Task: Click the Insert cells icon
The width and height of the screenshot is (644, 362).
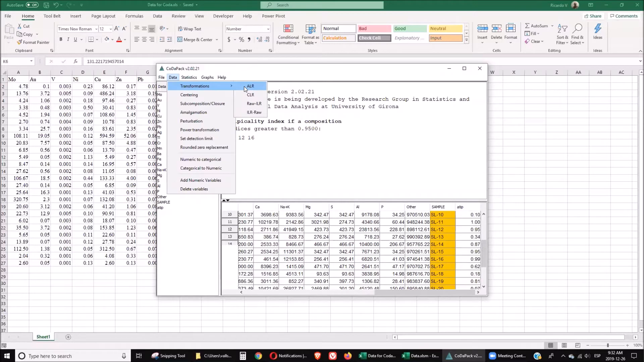Action: (482, 28)
